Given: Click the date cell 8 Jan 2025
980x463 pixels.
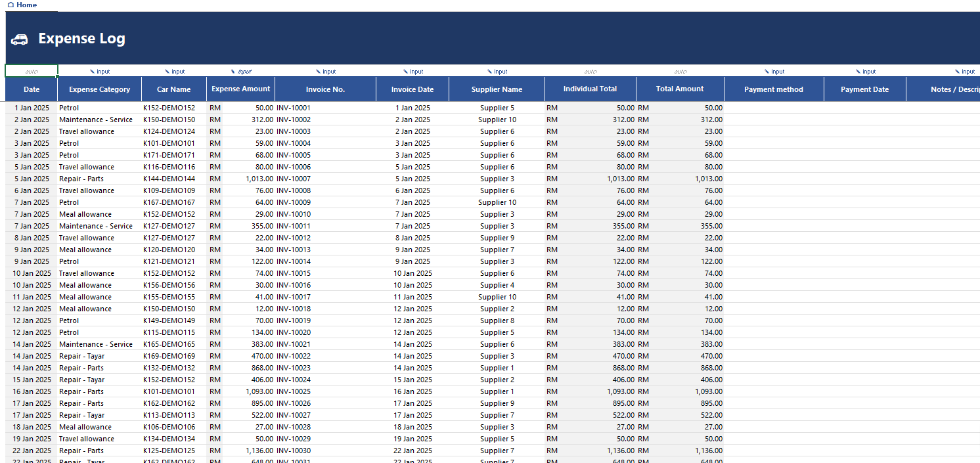Looking at the screenshot, I should click(32, 238).
